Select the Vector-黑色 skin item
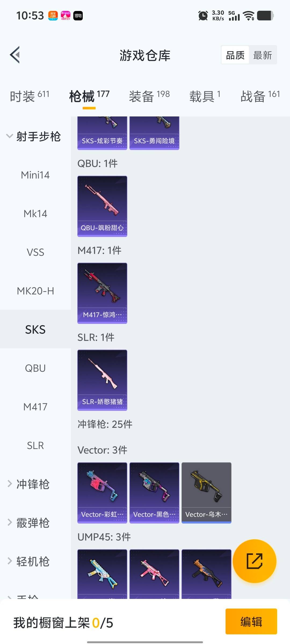This screenshot has width=290, height=644. point(154,493)
